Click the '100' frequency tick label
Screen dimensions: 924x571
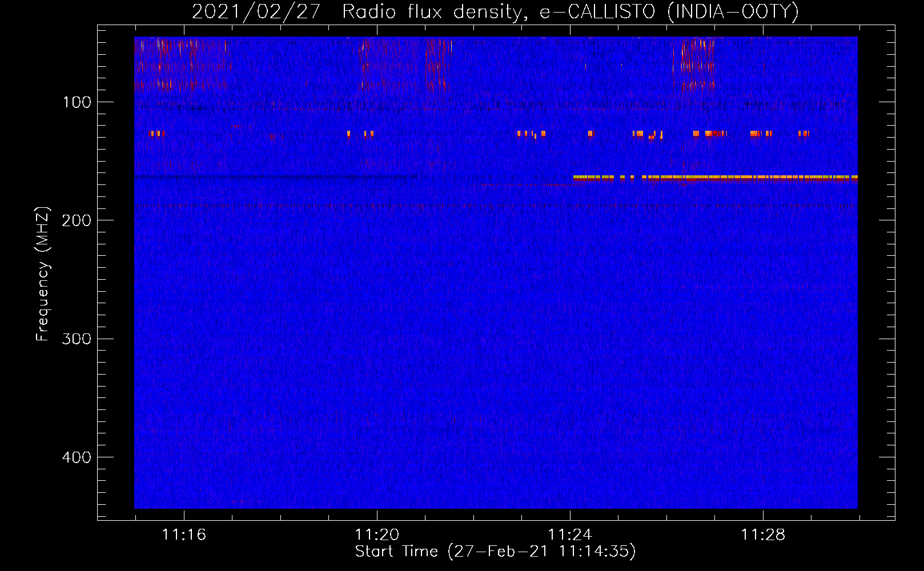[x=77, y=102]
